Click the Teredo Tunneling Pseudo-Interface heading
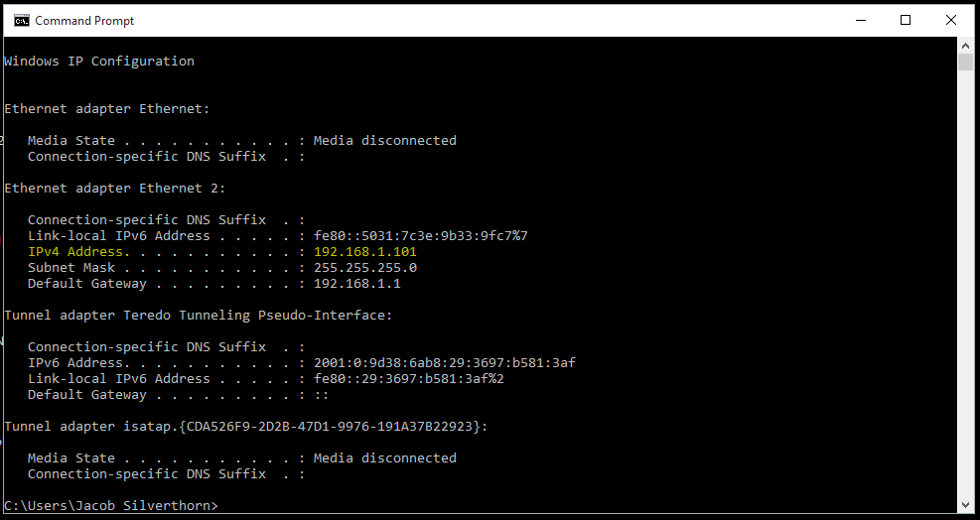Screen dimensions: 980x520 coord(199,316)
